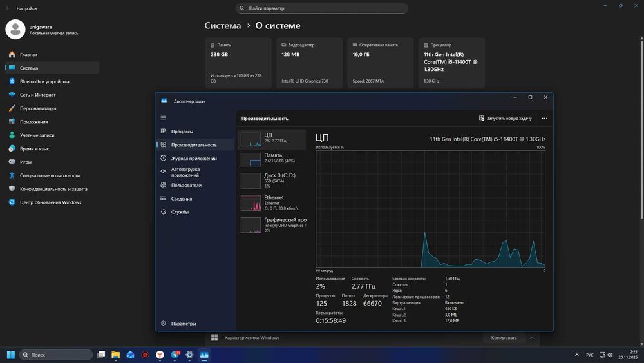Click the Settings window vertical scrollbar
The image size is (644, 363).
(x=641, y=128)
